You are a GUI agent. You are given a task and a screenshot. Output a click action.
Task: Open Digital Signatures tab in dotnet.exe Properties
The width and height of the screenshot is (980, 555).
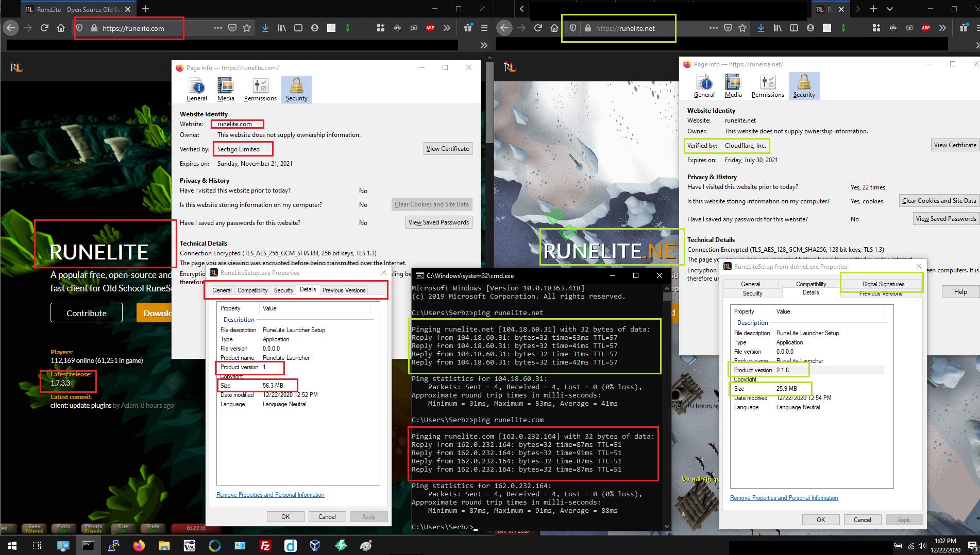[883, 284]
